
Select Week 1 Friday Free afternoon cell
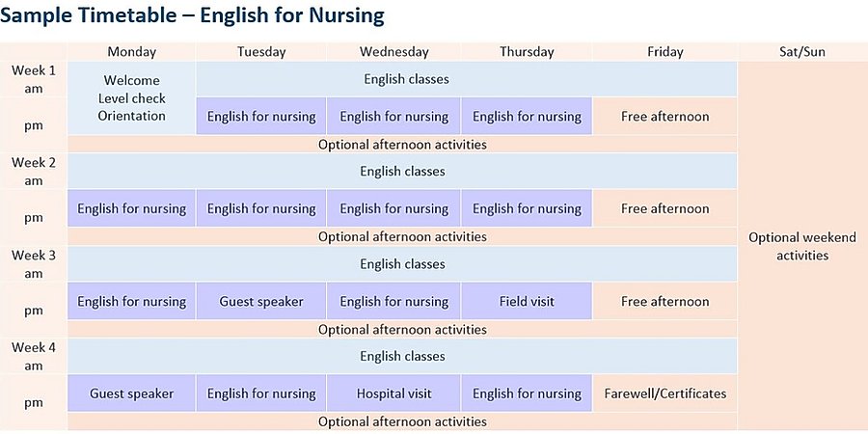[665, 117]
